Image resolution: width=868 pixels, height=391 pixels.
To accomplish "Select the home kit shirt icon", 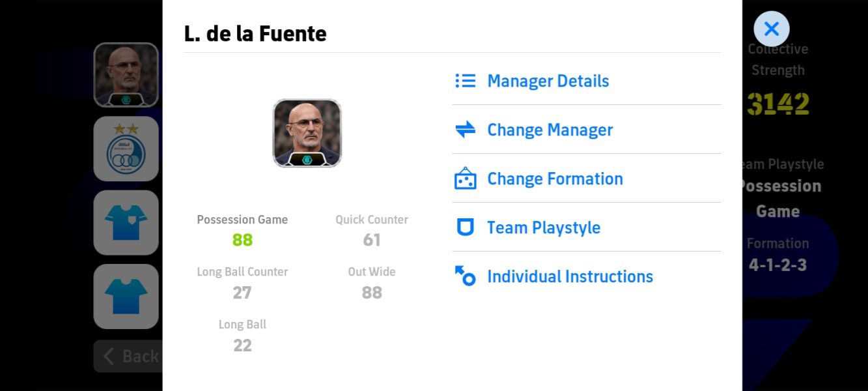I will [x=126, y=223].
